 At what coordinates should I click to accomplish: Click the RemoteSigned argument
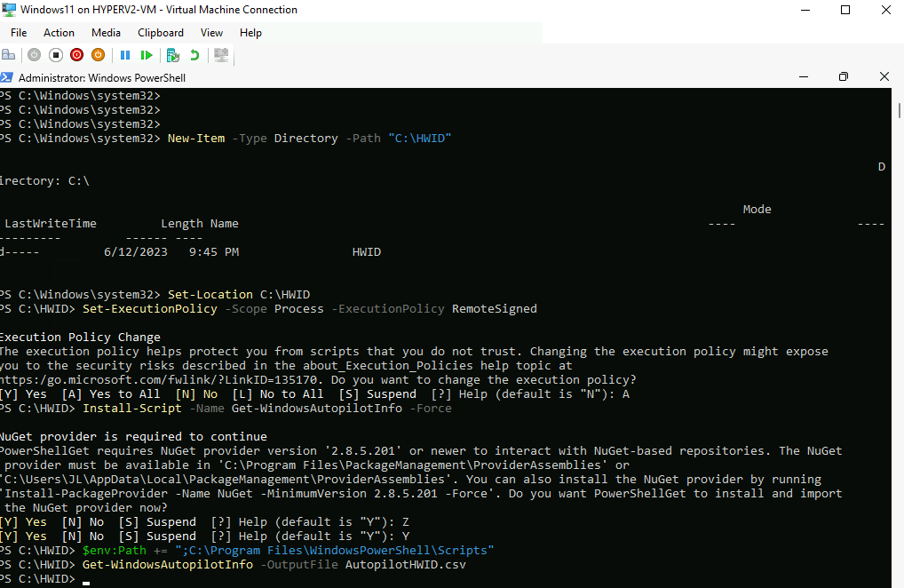click(494, 309)
